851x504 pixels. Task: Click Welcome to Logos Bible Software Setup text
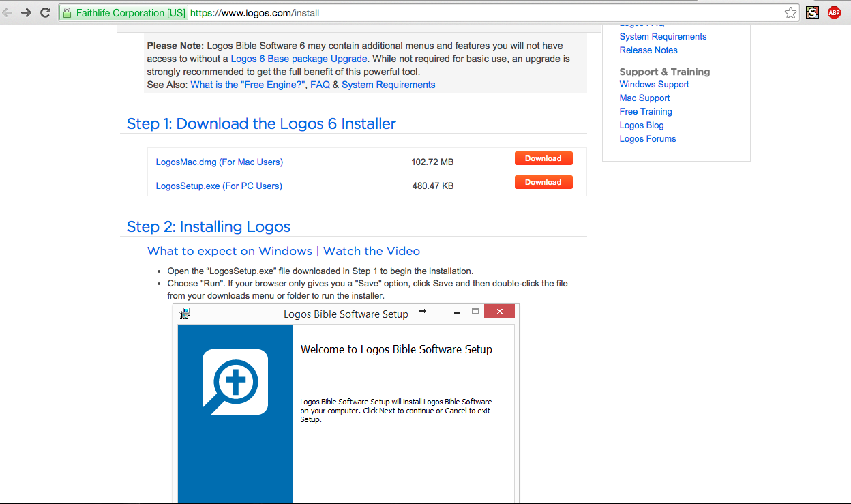[396, 349]
